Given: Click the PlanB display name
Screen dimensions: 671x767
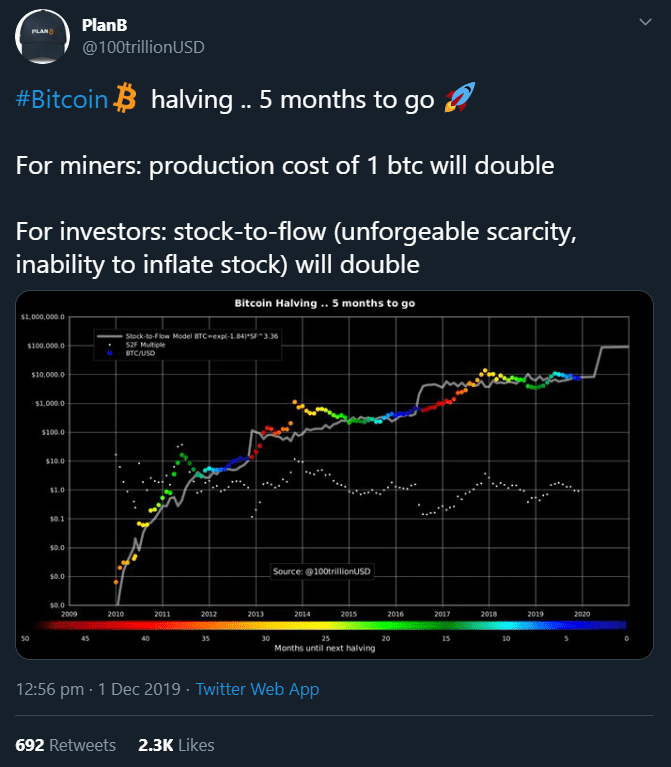Looking at the screenshot, I should click(x=103, y=24).
